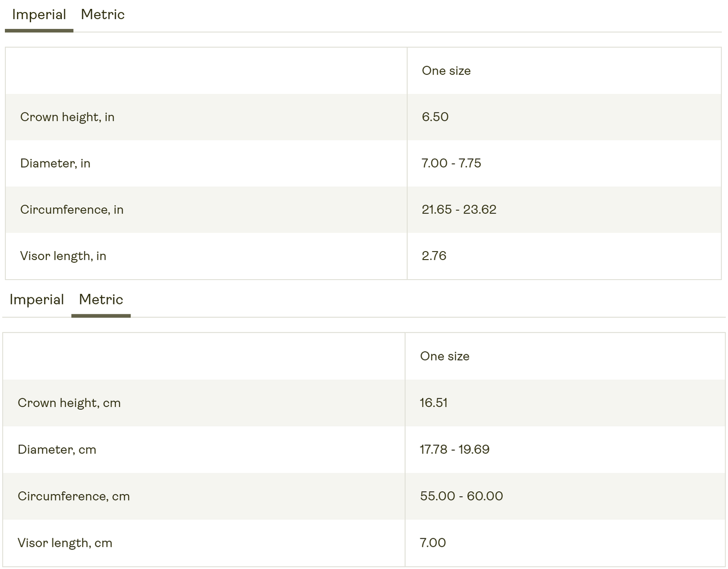Click the 'Diameter, cm' row label
The width and height of the screenshot is (728, 569).
(x=57, y=449)
